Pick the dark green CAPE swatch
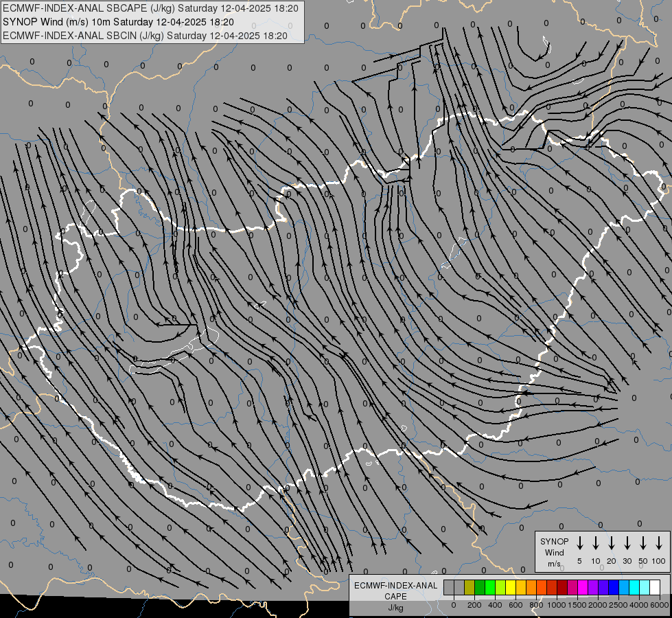 [x=480, y=587]
